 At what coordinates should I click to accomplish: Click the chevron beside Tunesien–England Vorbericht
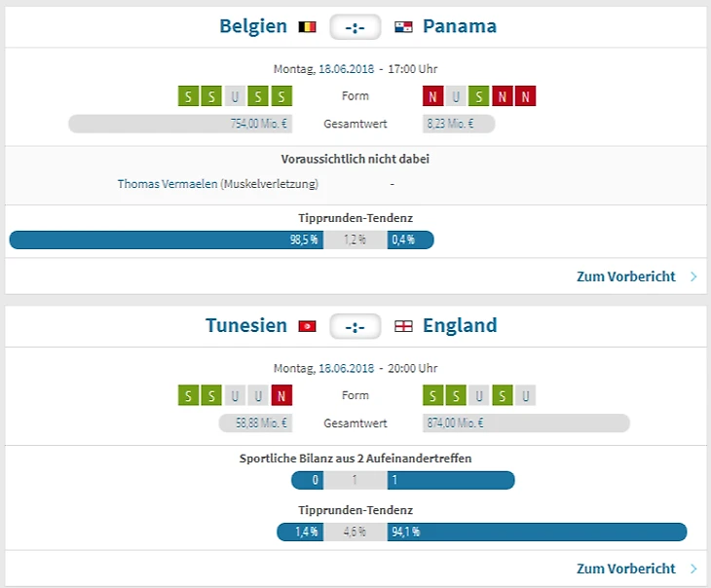(x=693, y=569)
